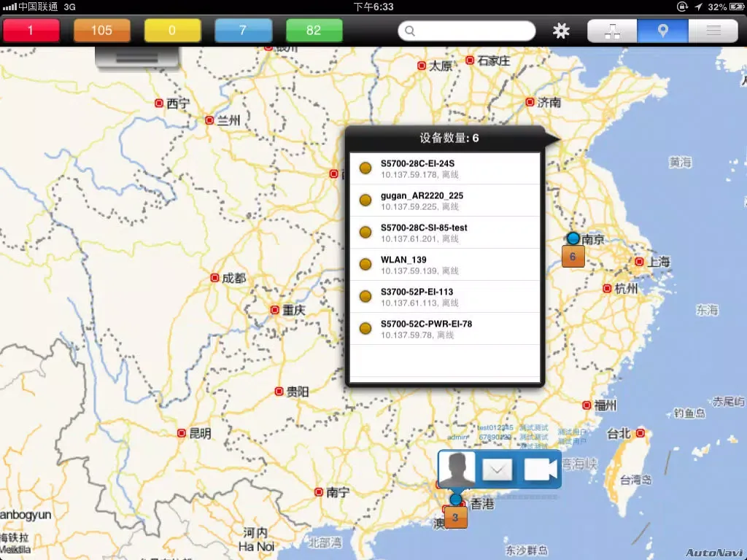The width and height of the screenshot is (747, 560).
Task: Open the green 82 status counter
Action: click(x=314, y=31)
